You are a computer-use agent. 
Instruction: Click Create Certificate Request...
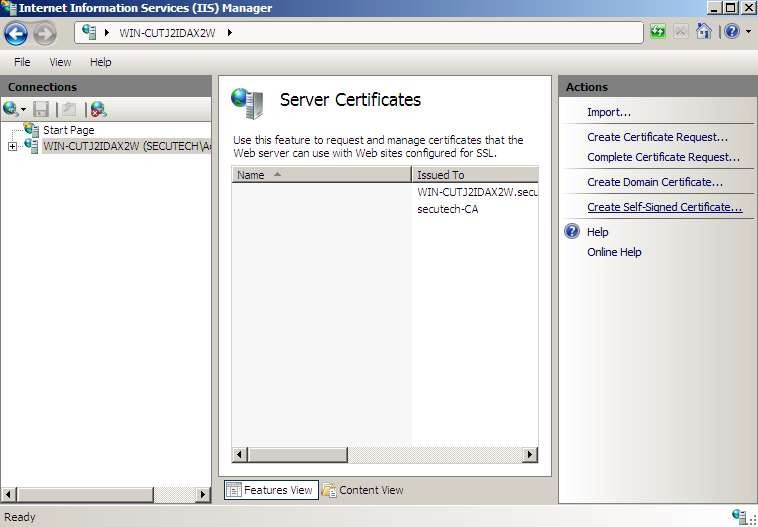click(x=657, y=137)
